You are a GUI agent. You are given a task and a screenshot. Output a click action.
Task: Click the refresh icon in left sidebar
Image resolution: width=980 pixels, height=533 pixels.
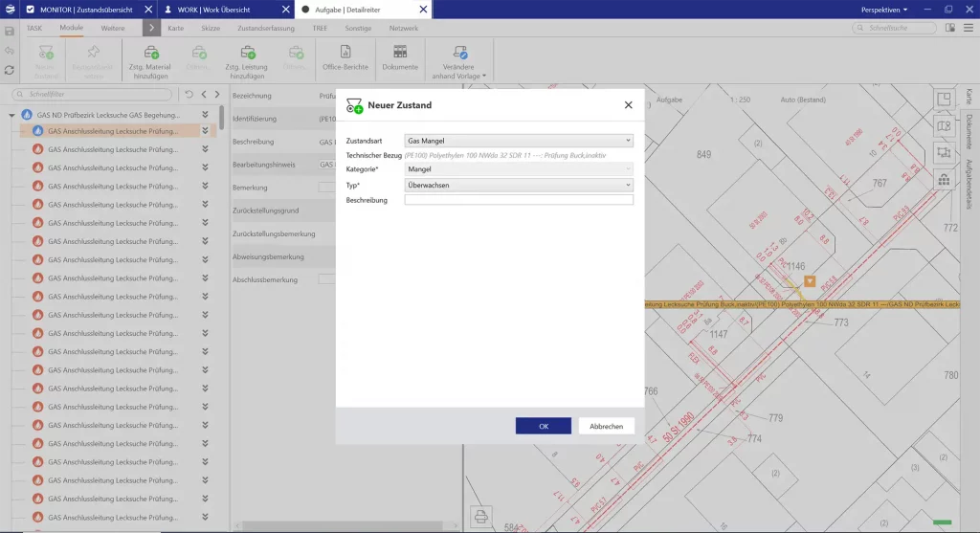(10, 70)
